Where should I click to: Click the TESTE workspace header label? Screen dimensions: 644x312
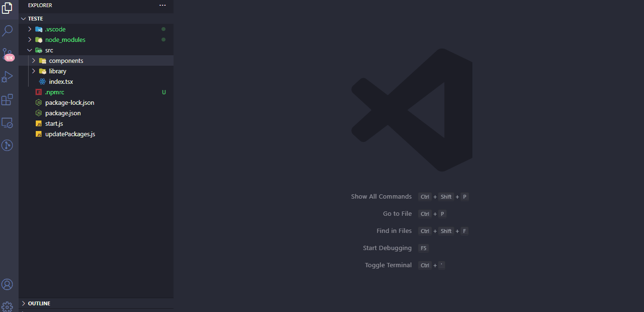click(35, 19)
